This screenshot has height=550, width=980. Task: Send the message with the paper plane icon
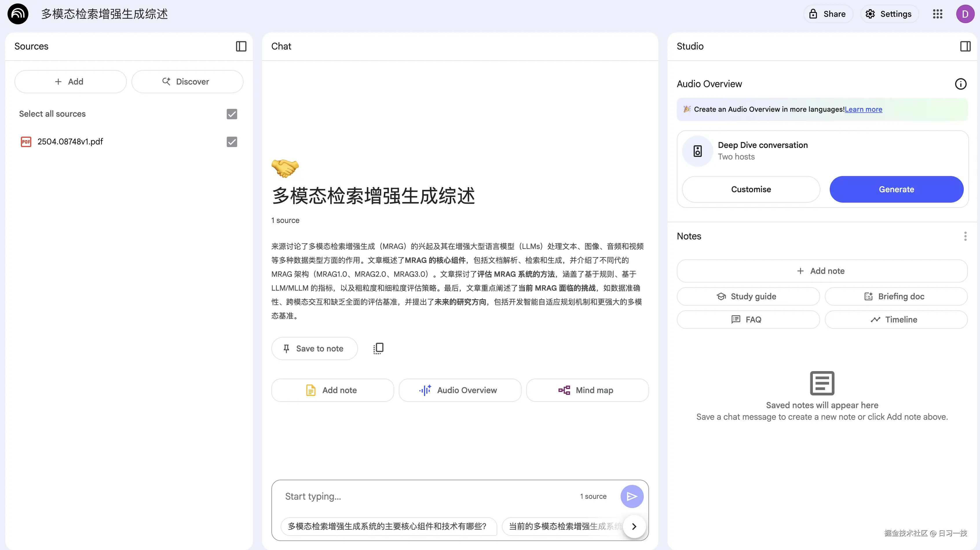point(632,496)
